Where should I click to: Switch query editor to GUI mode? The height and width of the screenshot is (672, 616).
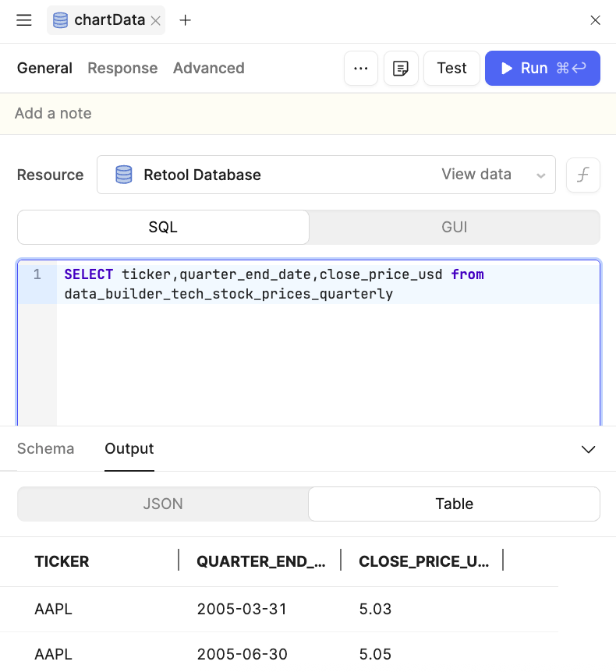point(455,227)
